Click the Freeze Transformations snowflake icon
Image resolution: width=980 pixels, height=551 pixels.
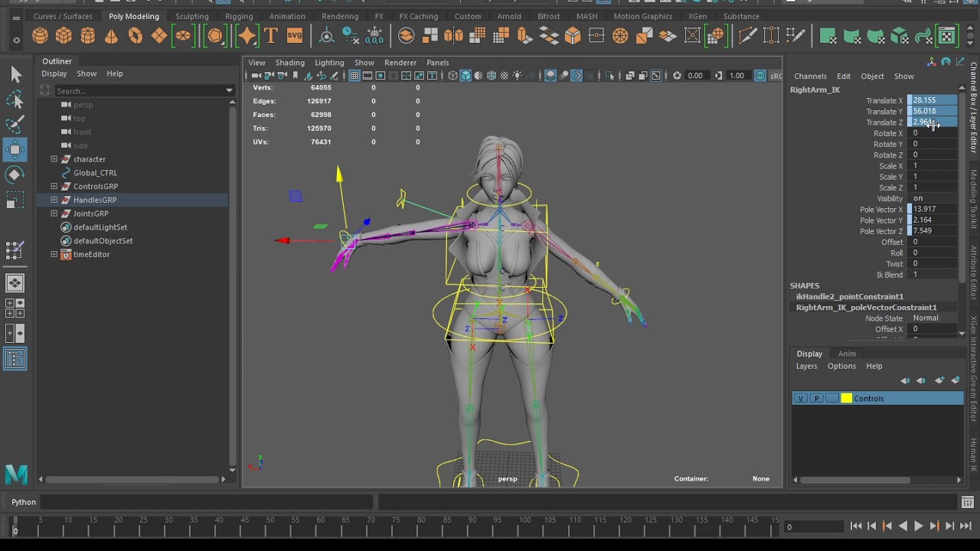click(375, 35)
